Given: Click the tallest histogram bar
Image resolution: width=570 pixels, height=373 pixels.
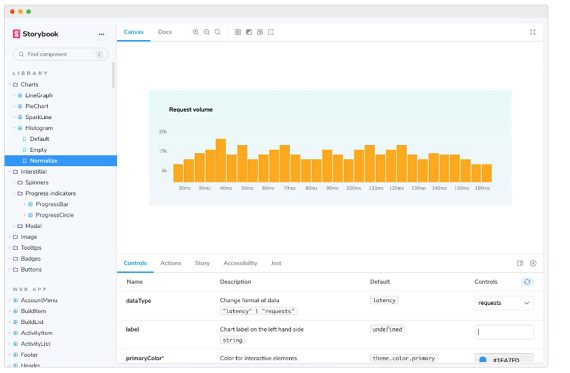Looking at the screenshot, I should [x=221, y=160].
